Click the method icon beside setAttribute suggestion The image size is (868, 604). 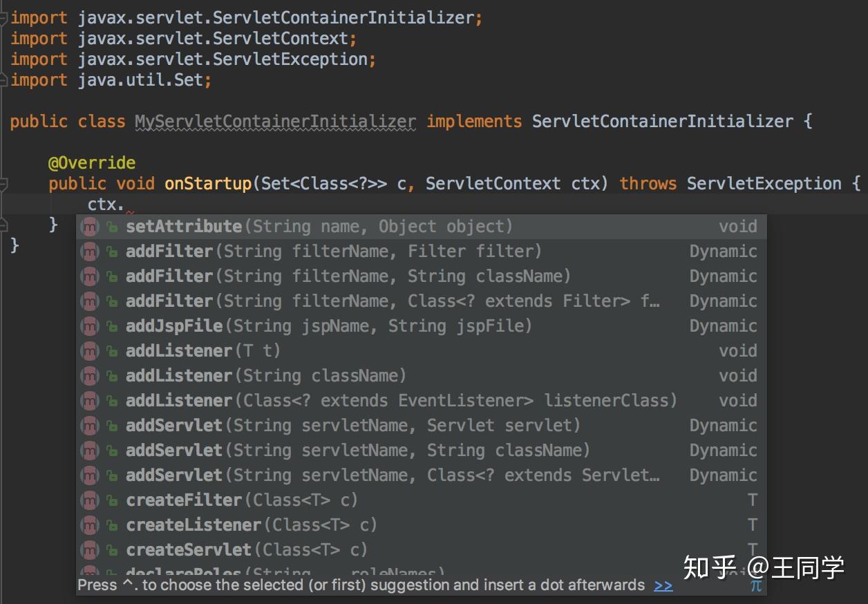tap(90, 226)
